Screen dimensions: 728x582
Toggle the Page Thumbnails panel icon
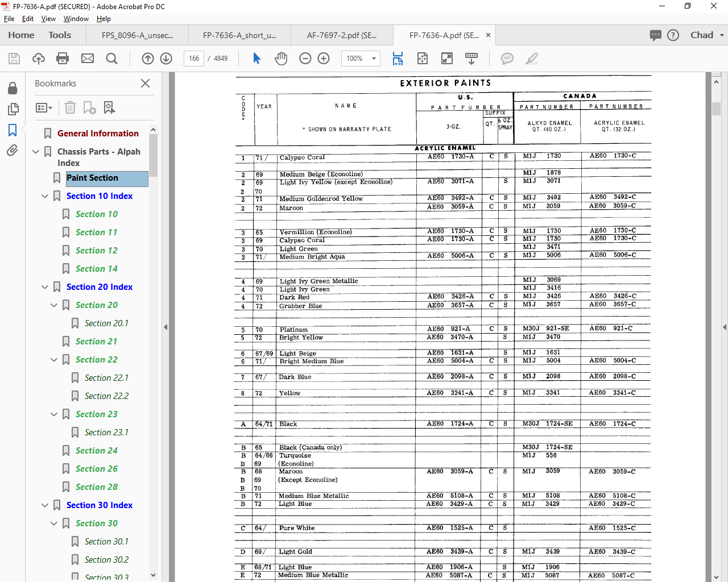point(12,109)
